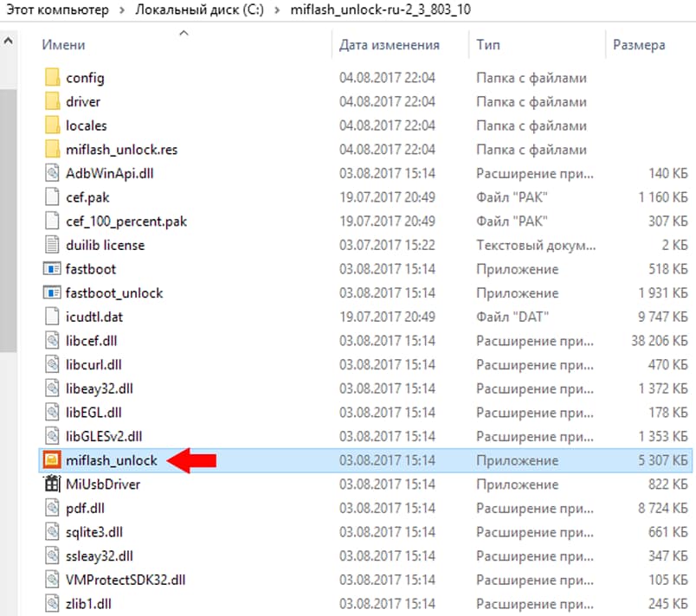Select the MiUsbDriver file name
696x616 pixels.
(x=103, y=484)
